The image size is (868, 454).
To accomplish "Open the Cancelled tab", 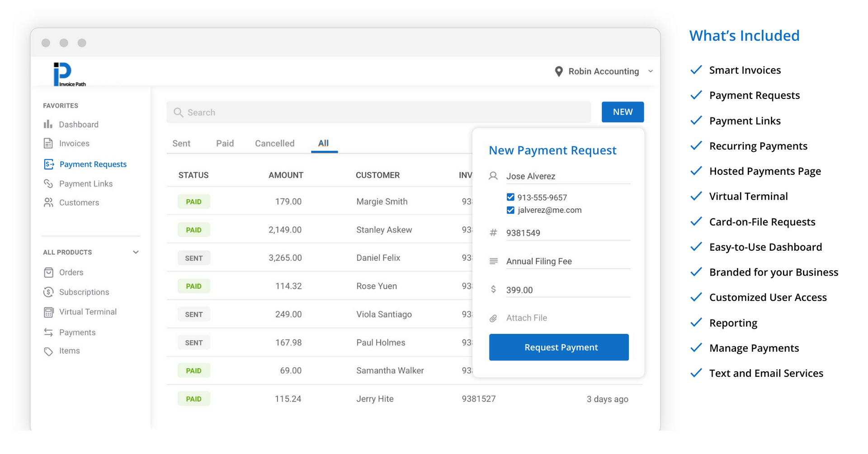I will pyautogui.click(x=274, y=143).
